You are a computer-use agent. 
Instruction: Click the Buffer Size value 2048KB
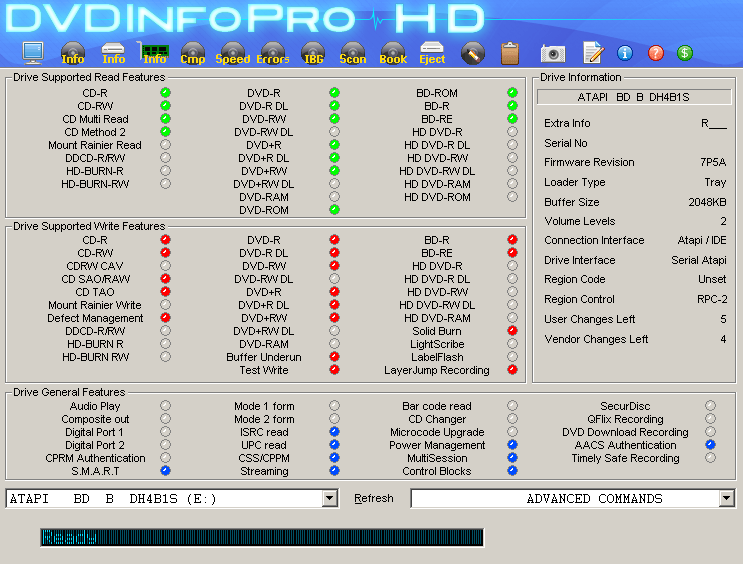(x=707, y=202)
